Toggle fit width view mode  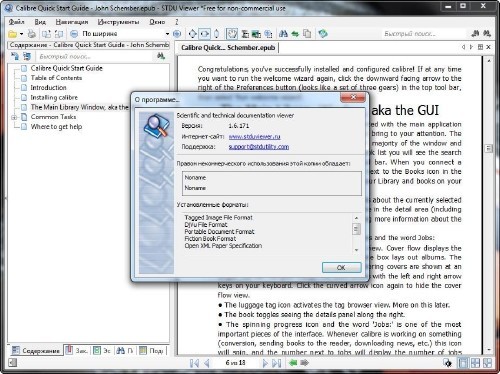204,34
